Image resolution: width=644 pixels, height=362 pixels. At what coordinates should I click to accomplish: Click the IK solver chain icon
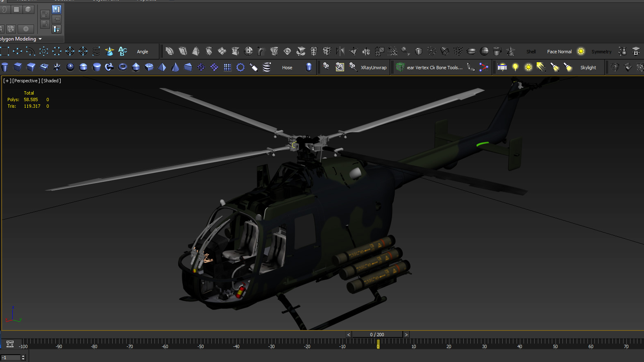(x=484, y=67)
